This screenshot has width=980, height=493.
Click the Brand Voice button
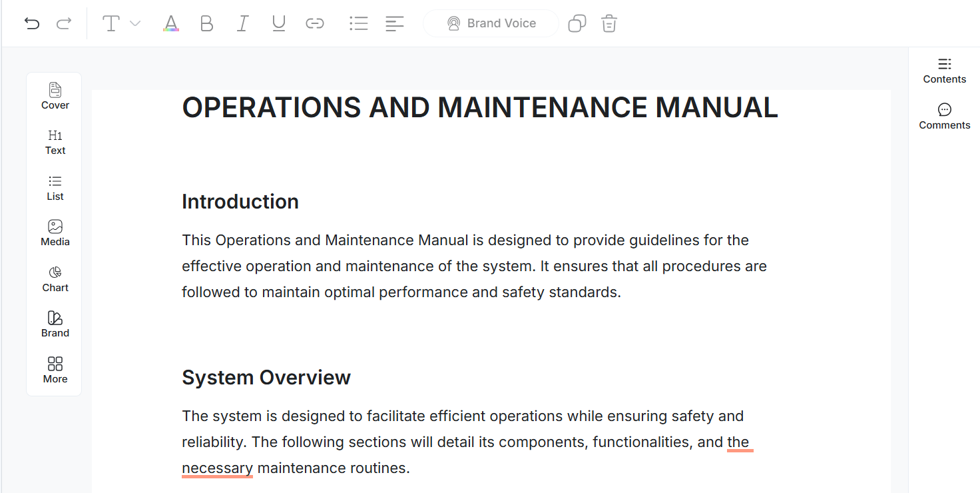pyautogui.click(x=491, y=23)
